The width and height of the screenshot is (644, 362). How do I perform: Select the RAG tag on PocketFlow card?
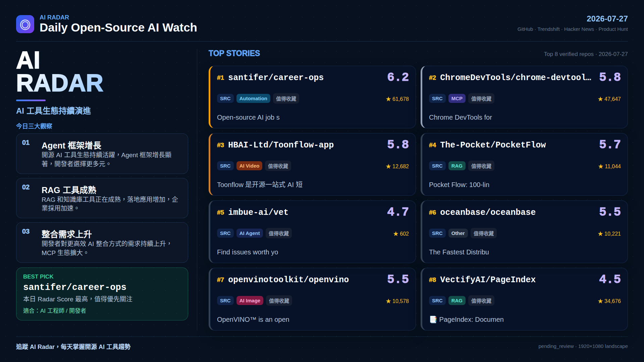tap(457, 166)
